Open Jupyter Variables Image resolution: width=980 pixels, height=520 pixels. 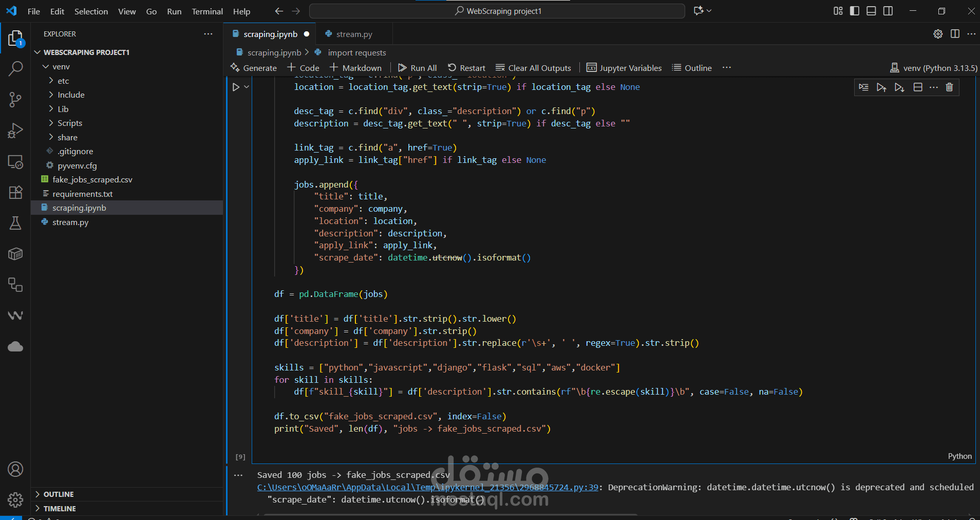(624, 68)
